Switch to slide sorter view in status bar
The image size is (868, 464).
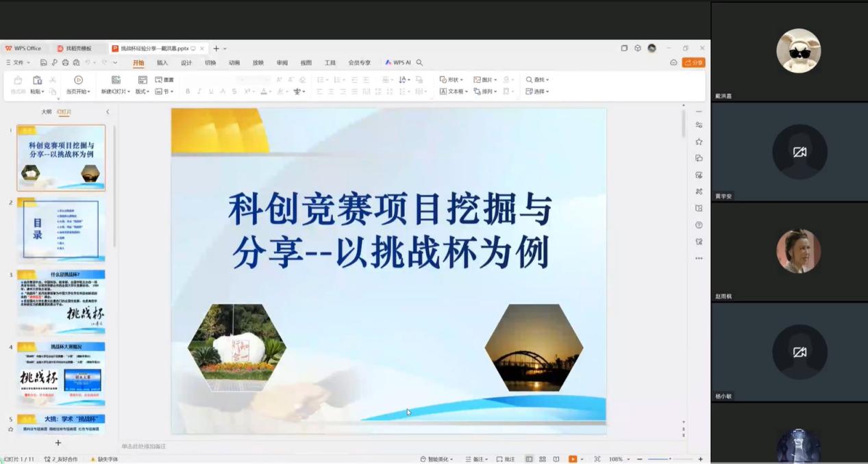coord(543,459)
